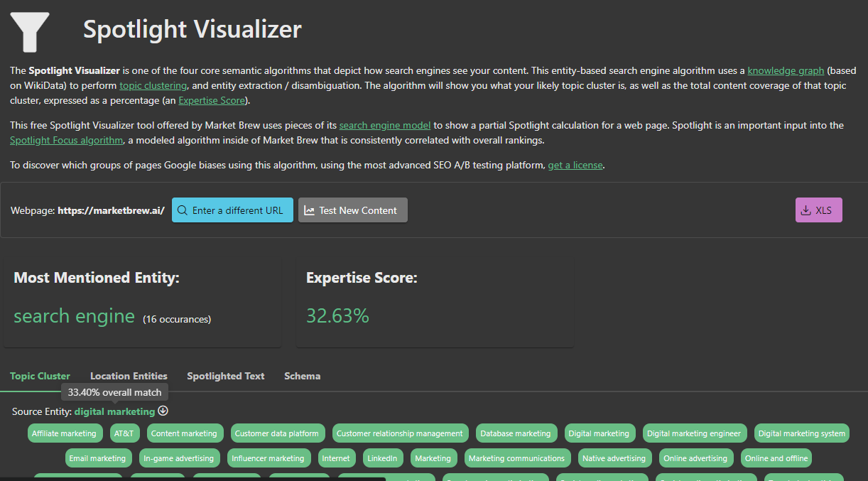The width and height of the screenshot is (868, 481).
Task: Click the circled down-arrow beside digital marketing
Action: tap(163, 411)
